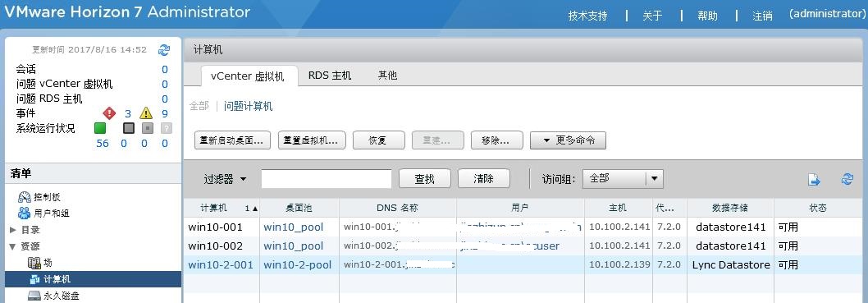This screenshot has height=303, width=868.
Task: Open the win10-2-001 machine link
Action: (221, 264)
